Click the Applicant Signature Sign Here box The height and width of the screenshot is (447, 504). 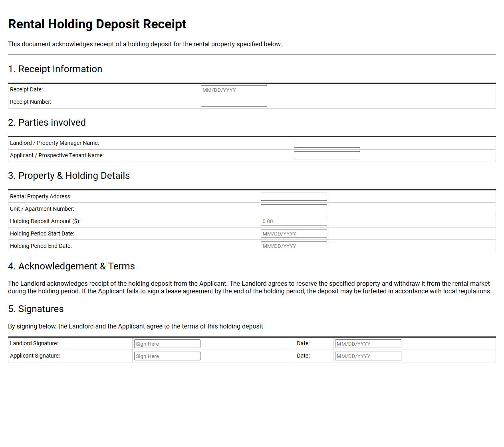point(167,356)
